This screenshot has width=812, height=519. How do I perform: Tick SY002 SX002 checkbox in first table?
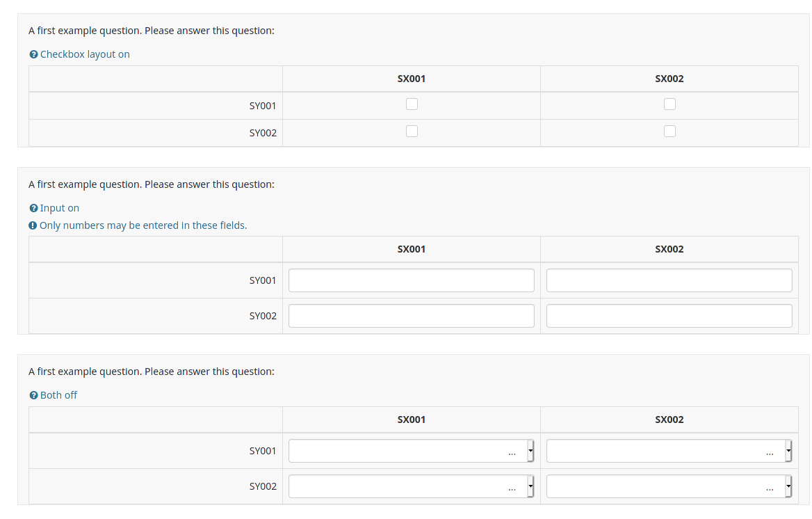click(669, 131)
